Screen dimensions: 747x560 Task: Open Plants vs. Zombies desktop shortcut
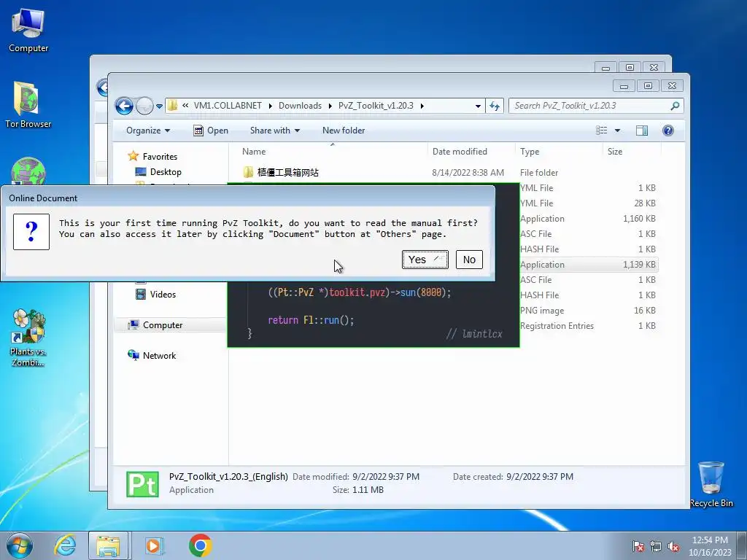pos(28,338)
